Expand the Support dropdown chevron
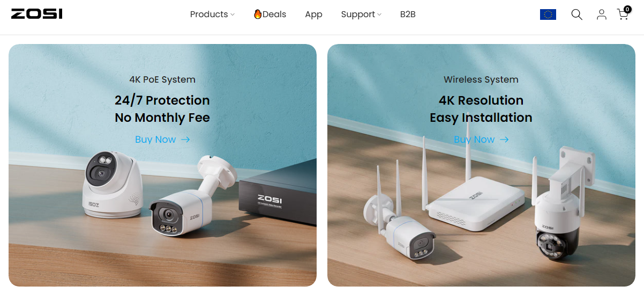 click(x=379, y=14)
